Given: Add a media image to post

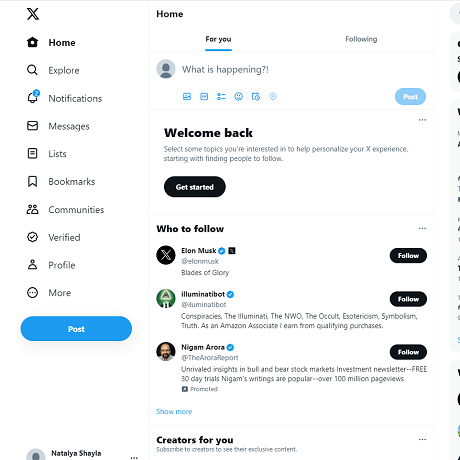Looking at the screenshot, I should (x=187, y=97).
